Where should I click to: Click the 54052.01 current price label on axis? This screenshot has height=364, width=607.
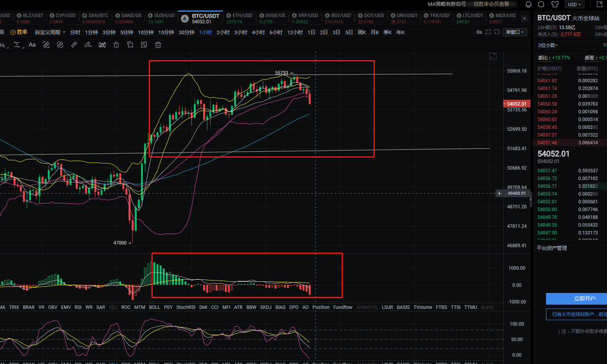(x=516, y=104)
